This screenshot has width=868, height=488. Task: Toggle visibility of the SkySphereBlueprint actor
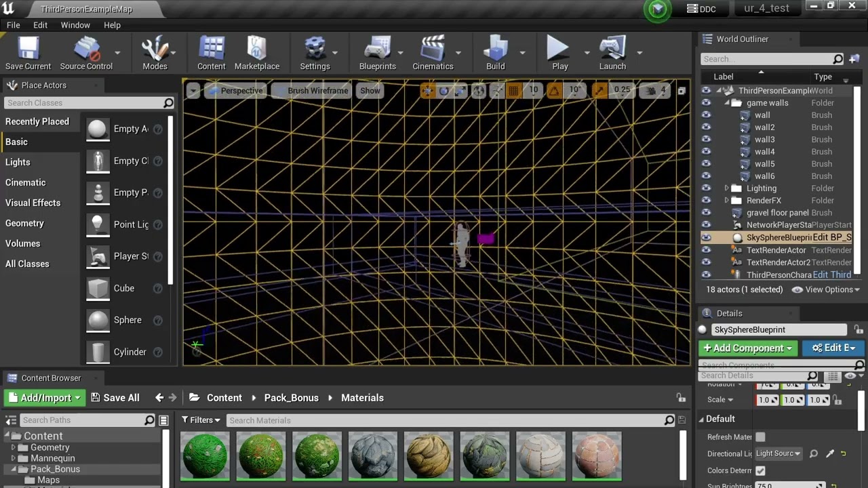click(x=706, y=238)
